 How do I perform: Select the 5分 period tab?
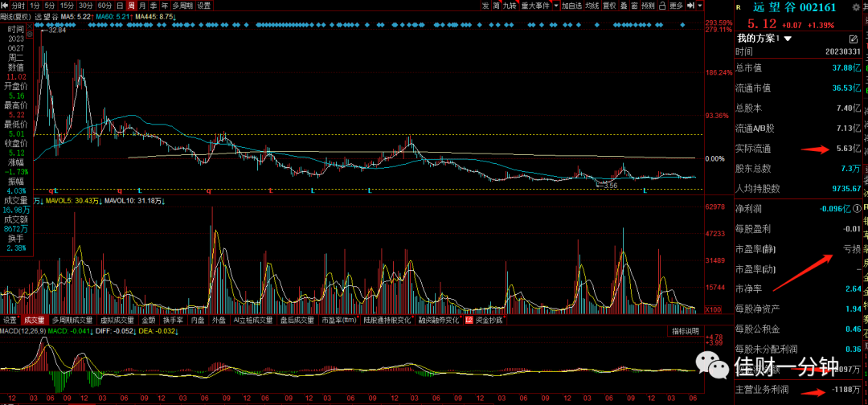coord(50,6)
